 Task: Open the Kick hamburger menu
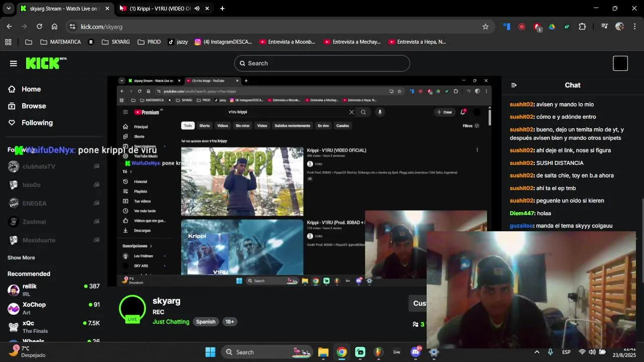[x=14, y=63]
